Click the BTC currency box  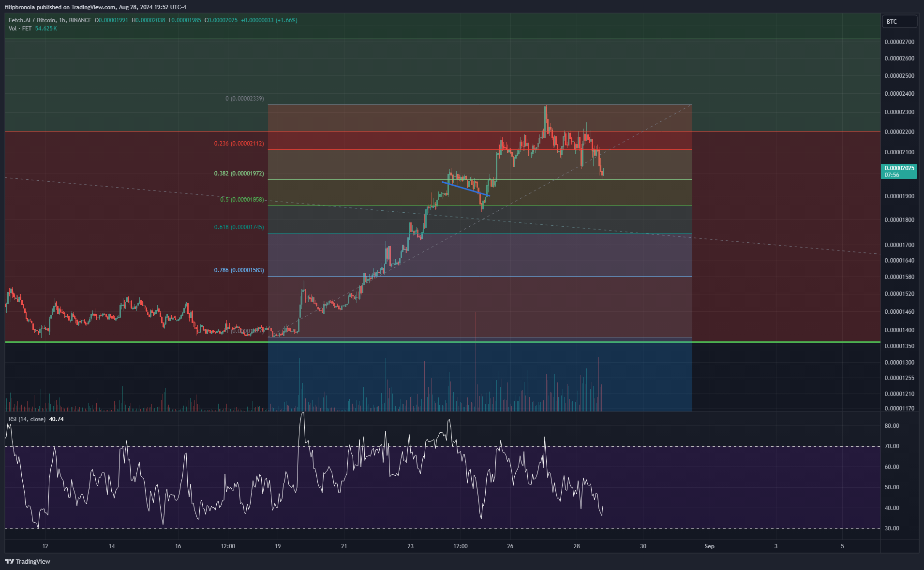coord(900,21)
